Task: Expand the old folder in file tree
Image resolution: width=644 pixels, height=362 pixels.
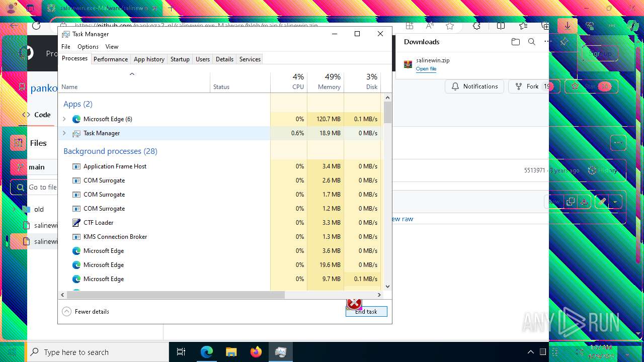Action: [x=15, y=209]
